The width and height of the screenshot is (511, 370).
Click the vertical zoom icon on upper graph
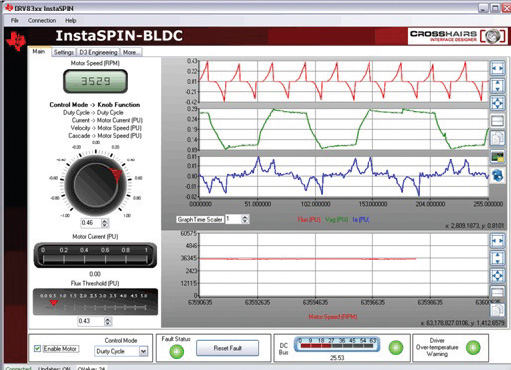point(497,86)
